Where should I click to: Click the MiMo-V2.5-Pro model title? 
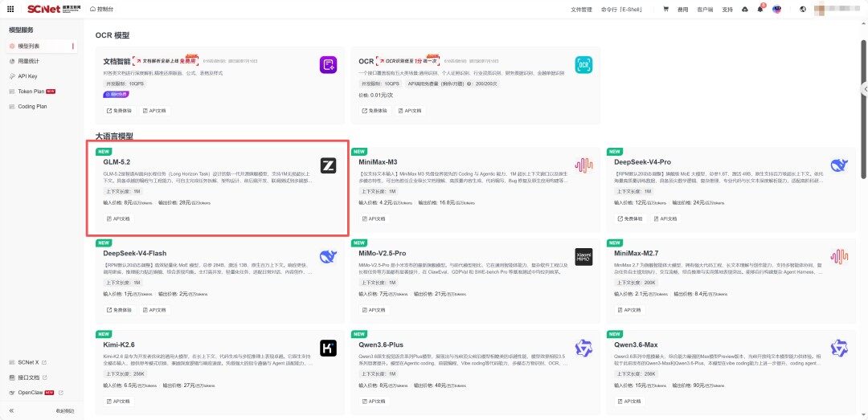click(x=382, y=254)
